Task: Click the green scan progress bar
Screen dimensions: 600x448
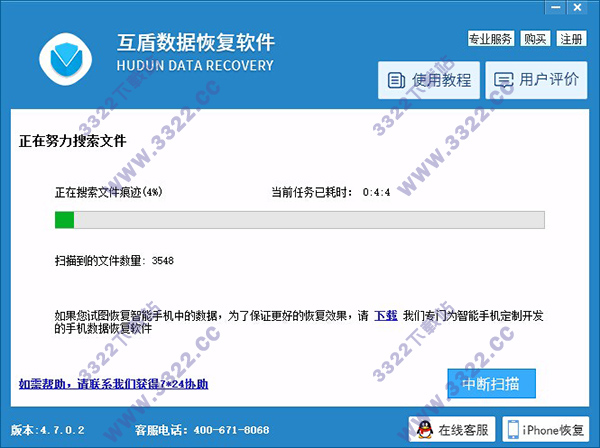Action: [300, 220]
